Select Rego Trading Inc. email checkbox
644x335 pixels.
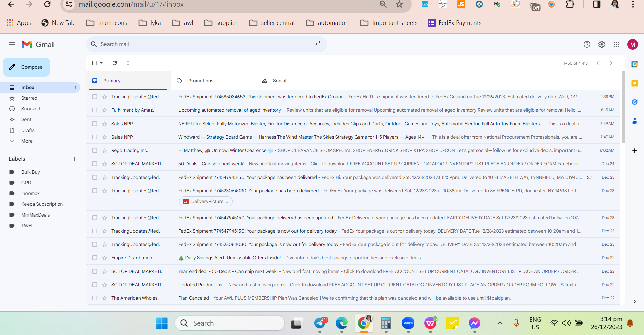[95, 150]
